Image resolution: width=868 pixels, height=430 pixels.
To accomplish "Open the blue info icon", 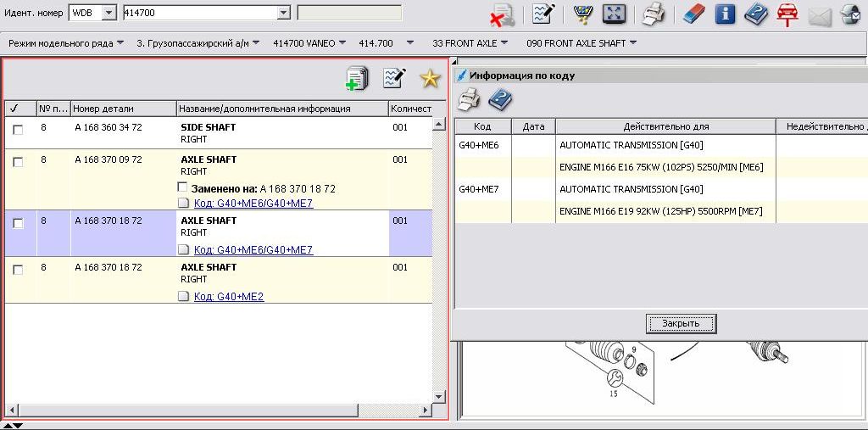I will (x=725, y=14).
